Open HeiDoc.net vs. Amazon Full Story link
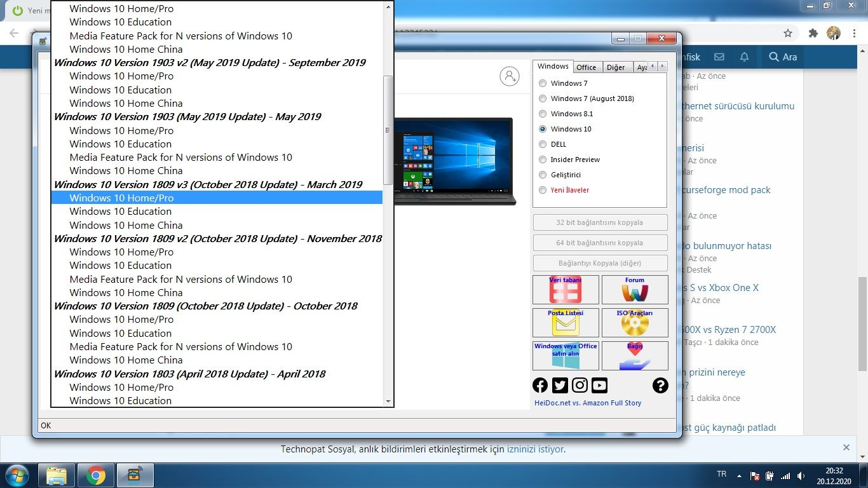 [588, 403]
